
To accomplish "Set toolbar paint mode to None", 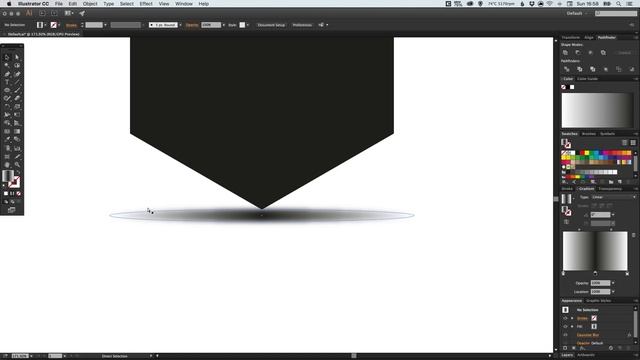I will pos(18,193).
